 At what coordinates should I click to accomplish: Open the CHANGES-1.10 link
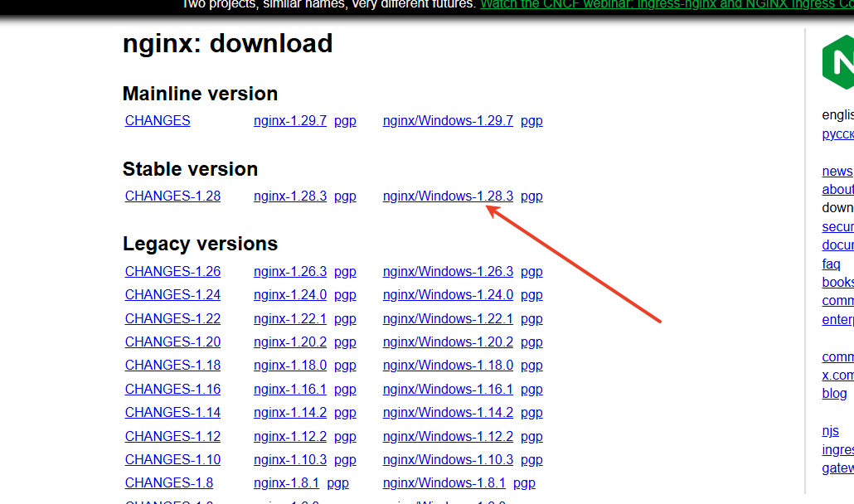coord(172,460)
